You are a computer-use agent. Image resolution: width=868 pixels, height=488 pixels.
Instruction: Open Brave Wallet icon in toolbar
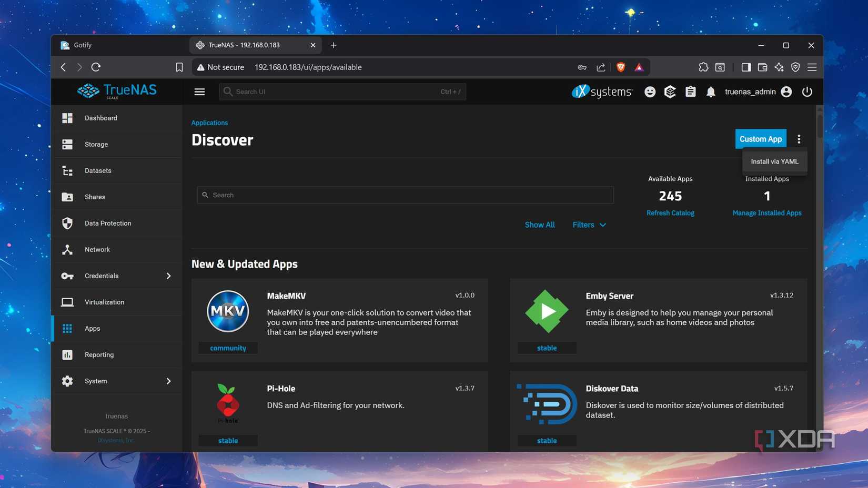click(x=762, y=67)
